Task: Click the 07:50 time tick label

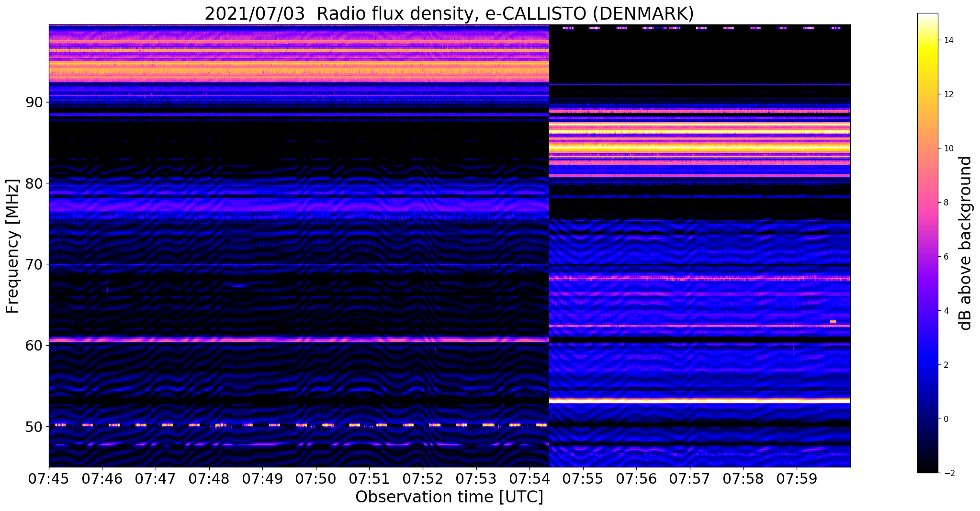Action: click(315, 478)
